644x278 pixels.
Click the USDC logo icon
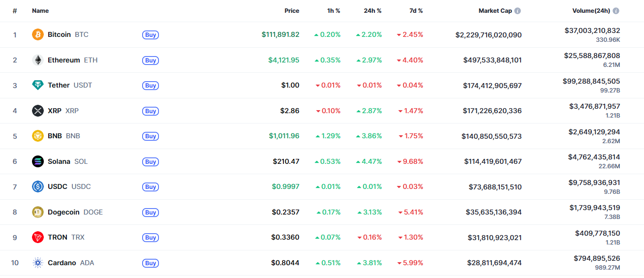click(38, 186)
